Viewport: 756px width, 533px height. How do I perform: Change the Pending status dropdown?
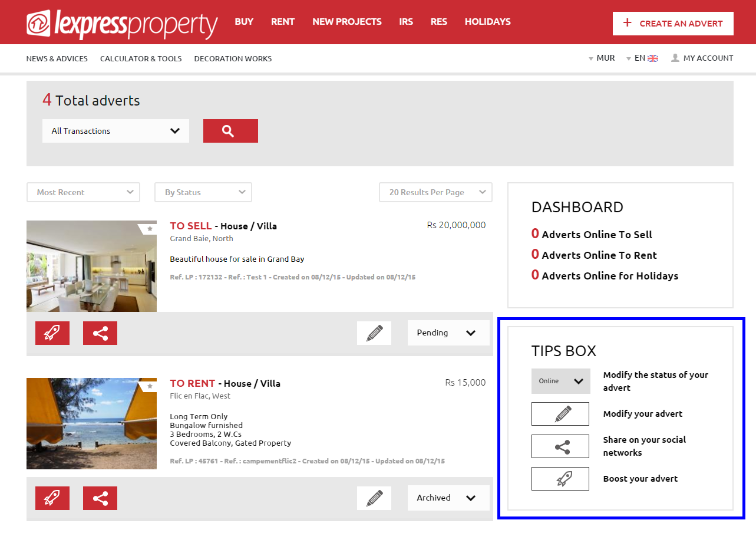coord(448,333)
